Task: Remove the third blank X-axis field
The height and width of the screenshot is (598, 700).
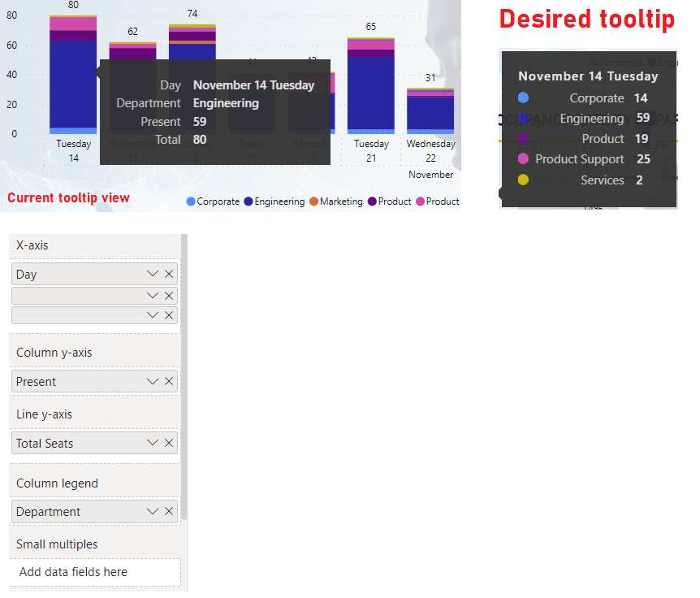Action: tap(169, 315)
